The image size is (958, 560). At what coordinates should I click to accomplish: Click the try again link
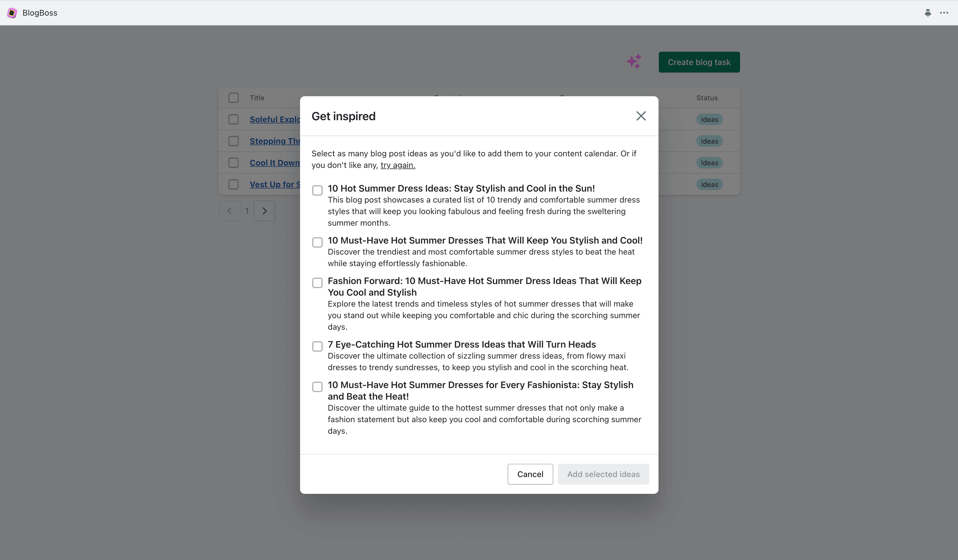click(398, 165)
